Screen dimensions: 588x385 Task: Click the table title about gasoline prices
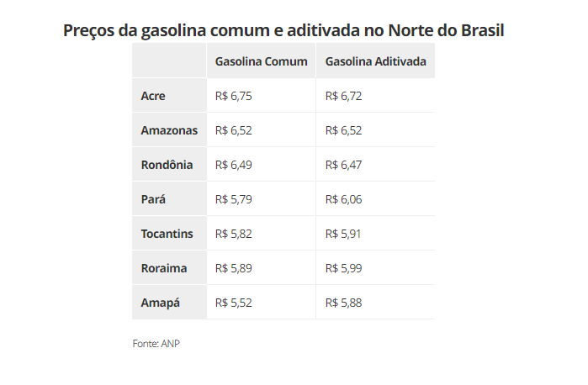(283, 31)
